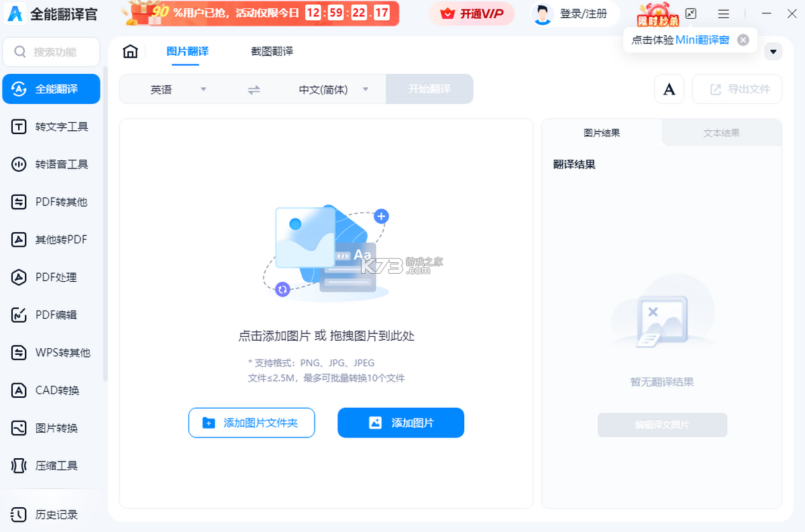Open the 英语 source language dropdown
The width and height of the screenshot is (805, 532).
click(x=178, y=89)
